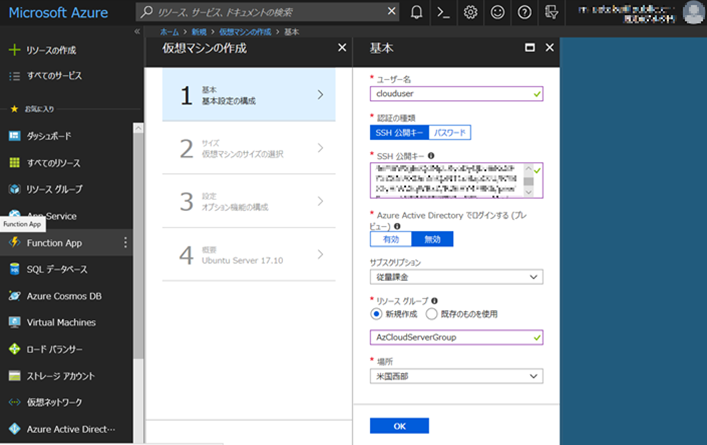707x445 pixels.
Task: Click the SSH key box scrollbar thumb
Action: [528, 181]
